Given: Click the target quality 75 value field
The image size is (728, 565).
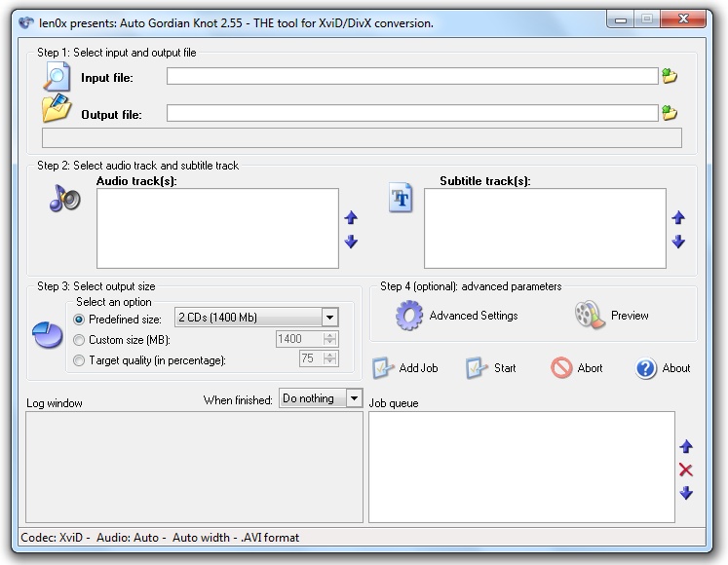Looking at the screenshot, I should click(x=312, y=358).
